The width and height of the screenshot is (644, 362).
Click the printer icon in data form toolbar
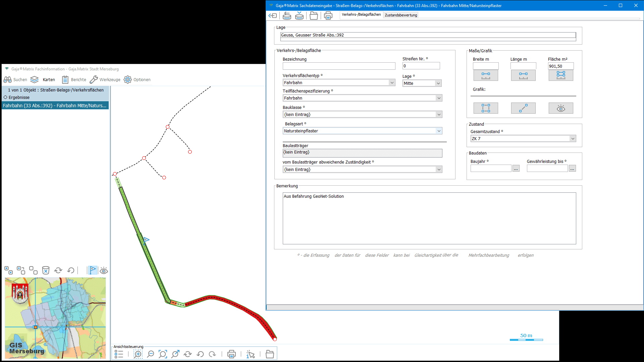coord(328,15)
